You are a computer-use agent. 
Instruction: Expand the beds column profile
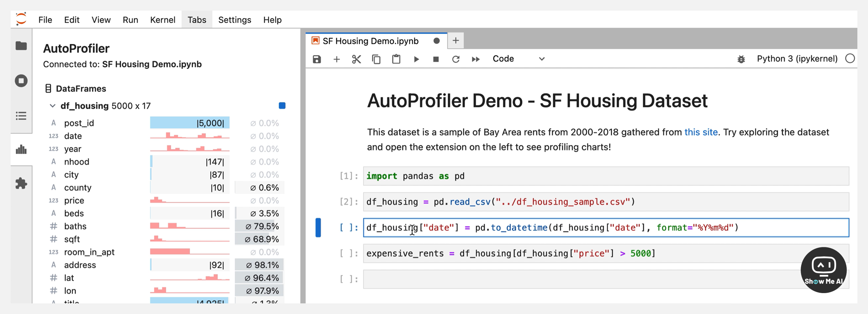tap(165, 213)
